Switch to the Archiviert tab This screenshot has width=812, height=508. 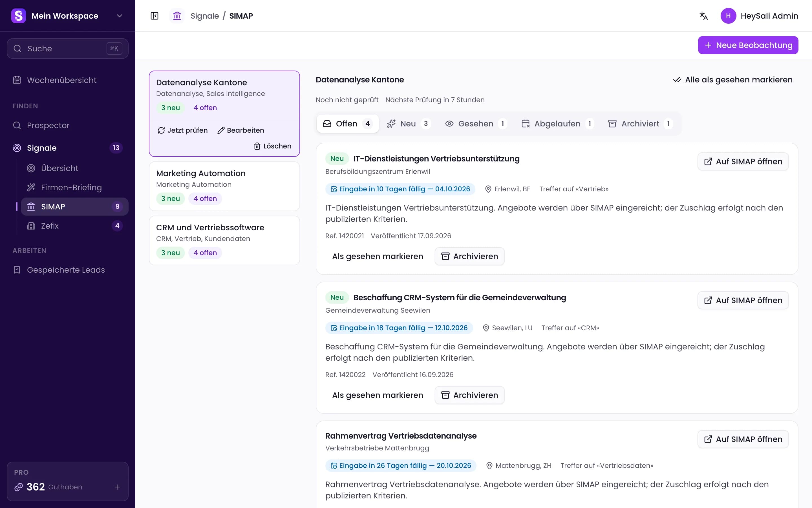[640, 124]
